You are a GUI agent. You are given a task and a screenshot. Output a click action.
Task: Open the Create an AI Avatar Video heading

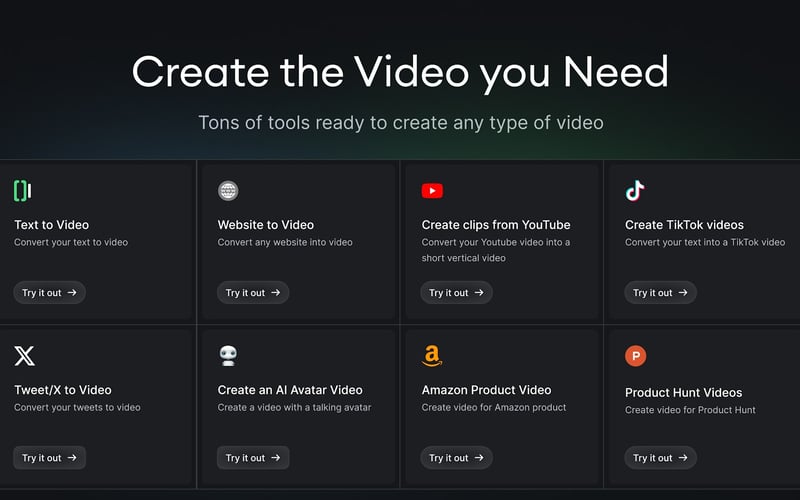(290, 390)
